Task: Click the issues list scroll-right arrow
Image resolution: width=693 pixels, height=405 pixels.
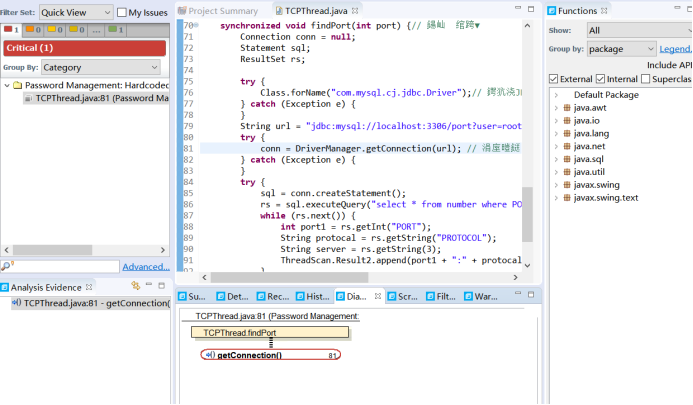Action: click(162, 250)
